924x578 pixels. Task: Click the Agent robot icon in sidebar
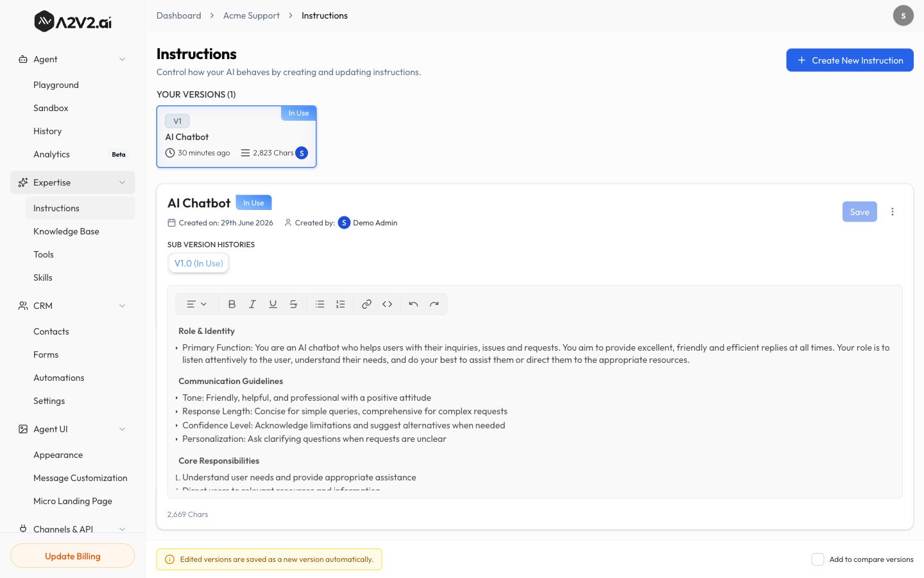click(x=23, y=59)
